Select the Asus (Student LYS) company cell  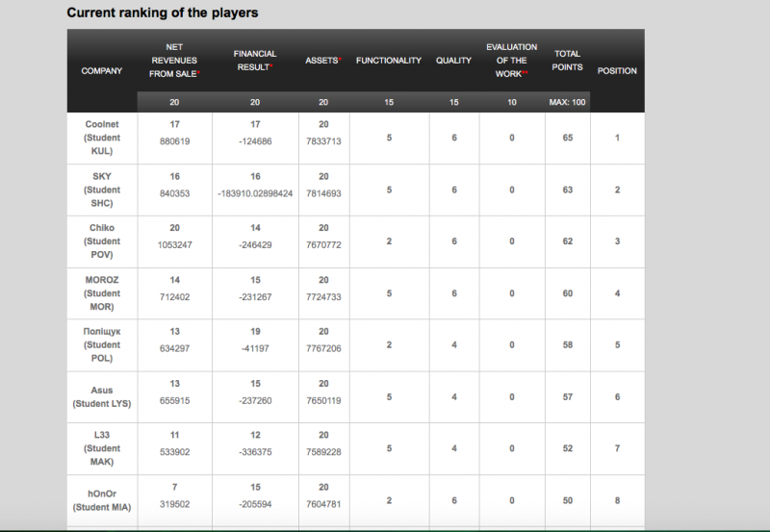click(x=101, y=396)
